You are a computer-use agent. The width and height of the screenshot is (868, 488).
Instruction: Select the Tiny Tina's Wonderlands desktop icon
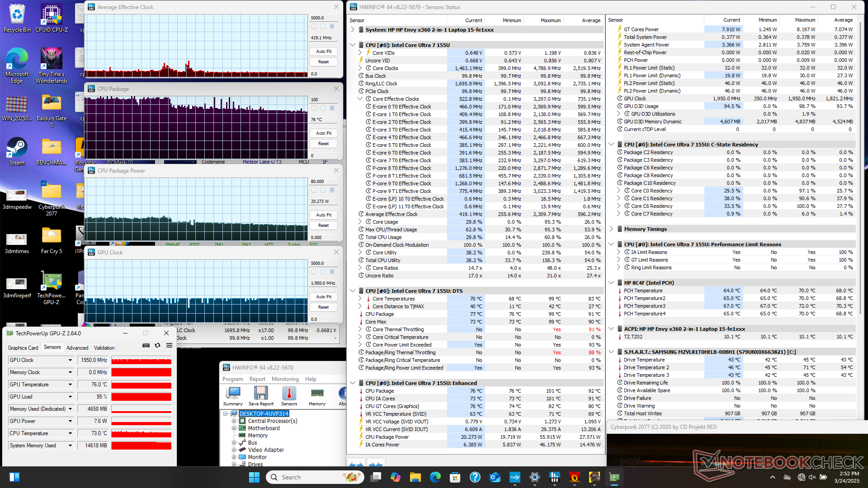point(52,66)
